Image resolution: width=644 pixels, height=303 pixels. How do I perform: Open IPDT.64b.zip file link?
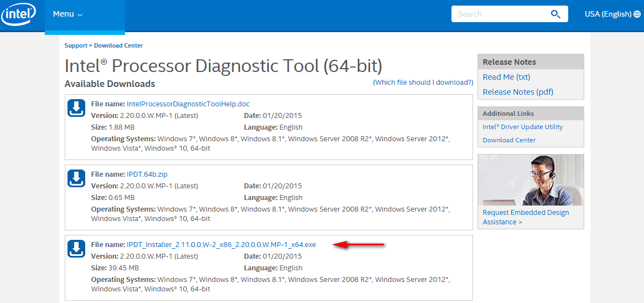pos(147,174)
